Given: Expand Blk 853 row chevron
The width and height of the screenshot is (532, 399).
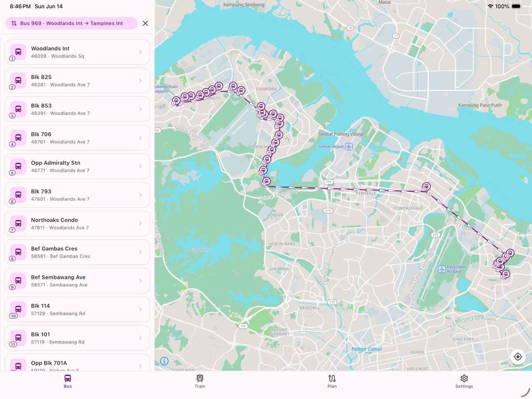Looking at the screenshot, I should (x=140, y=109).
